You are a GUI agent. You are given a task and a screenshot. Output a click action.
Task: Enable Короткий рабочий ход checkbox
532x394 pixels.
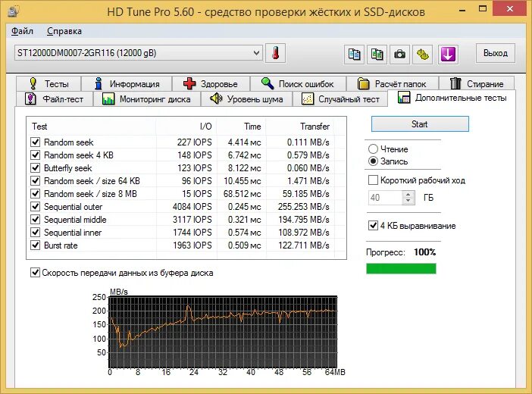[373, 180]
